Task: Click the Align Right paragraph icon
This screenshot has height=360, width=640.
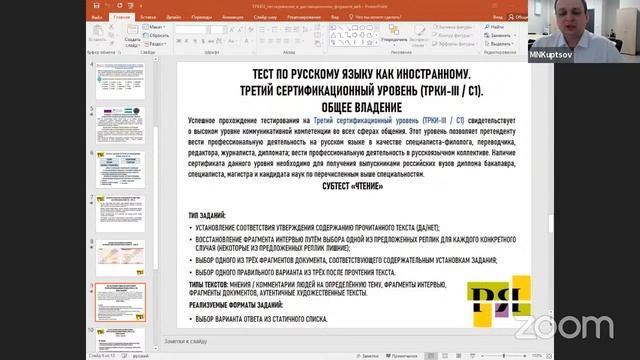Action: (x=279, y=41)
